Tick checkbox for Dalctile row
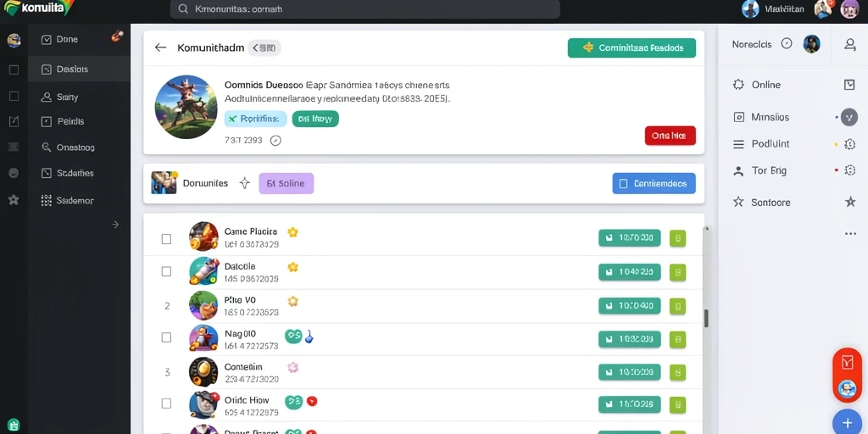Viewport: 868px width, 434px height. point(166,271)
